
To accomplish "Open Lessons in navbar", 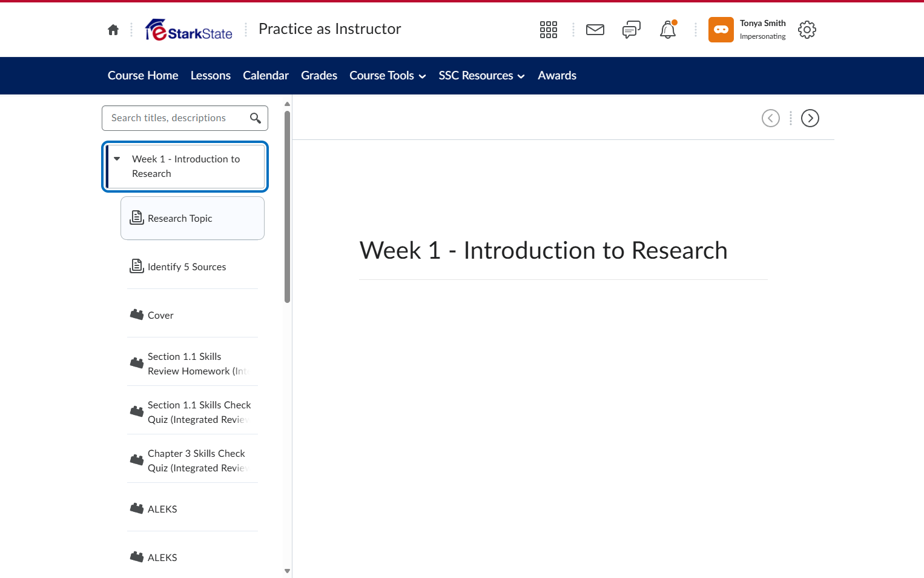I will click(x=211, y=76).
